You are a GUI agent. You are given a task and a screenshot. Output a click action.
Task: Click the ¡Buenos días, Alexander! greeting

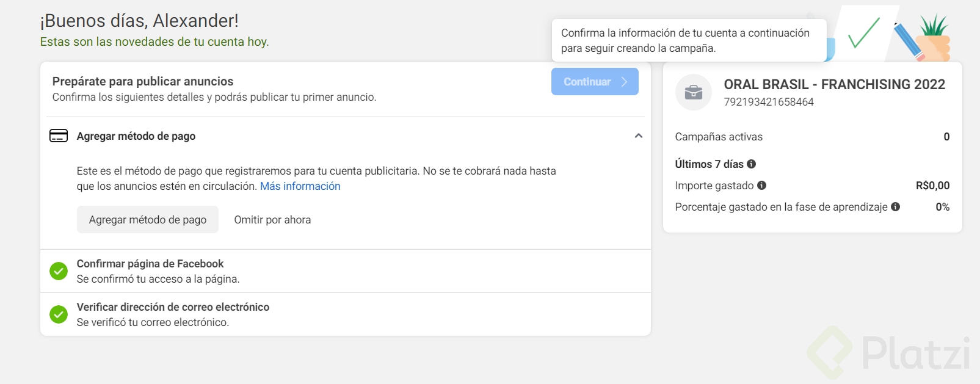139,21
